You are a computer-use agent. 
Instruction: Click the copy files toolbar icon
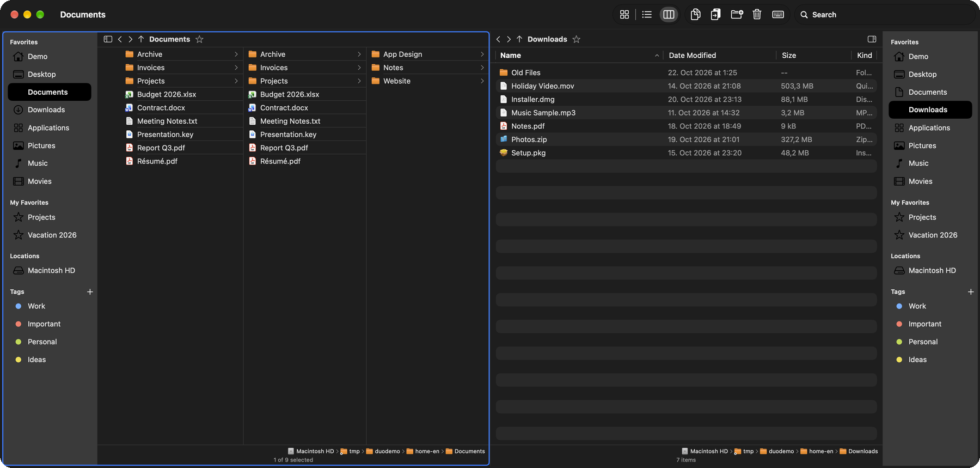tap(695, 15)
